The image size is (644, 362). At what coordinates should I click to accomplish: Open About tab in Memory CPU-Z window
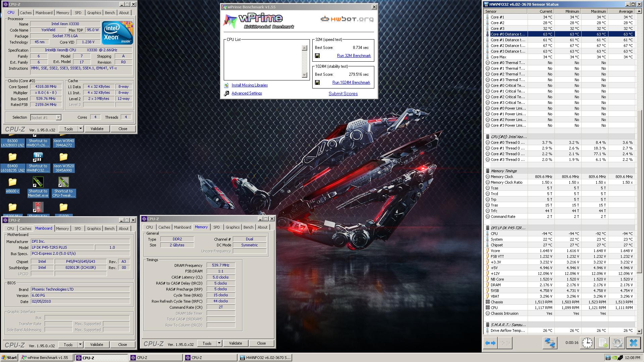click(262, 227)
